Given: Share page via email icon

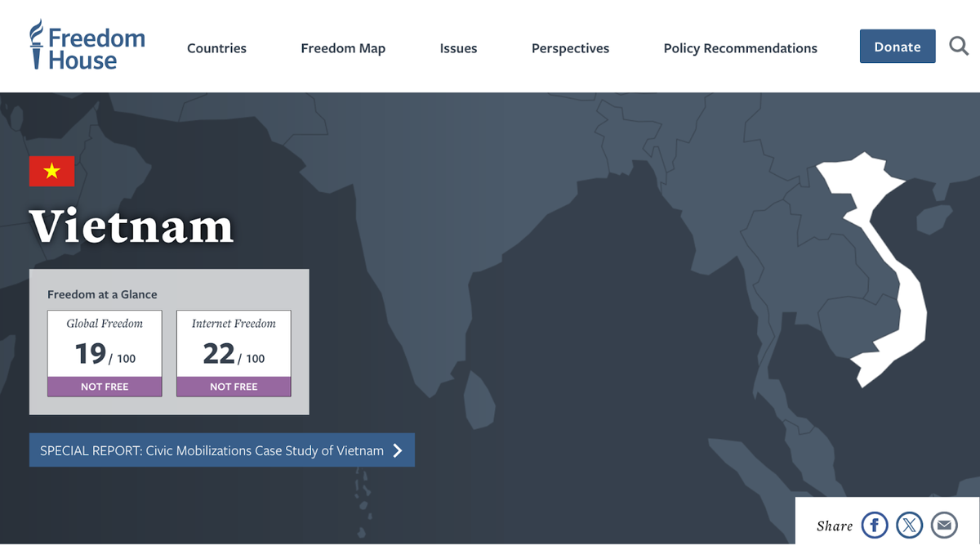Looking at the screenshot, I should [x=945, y=525].
